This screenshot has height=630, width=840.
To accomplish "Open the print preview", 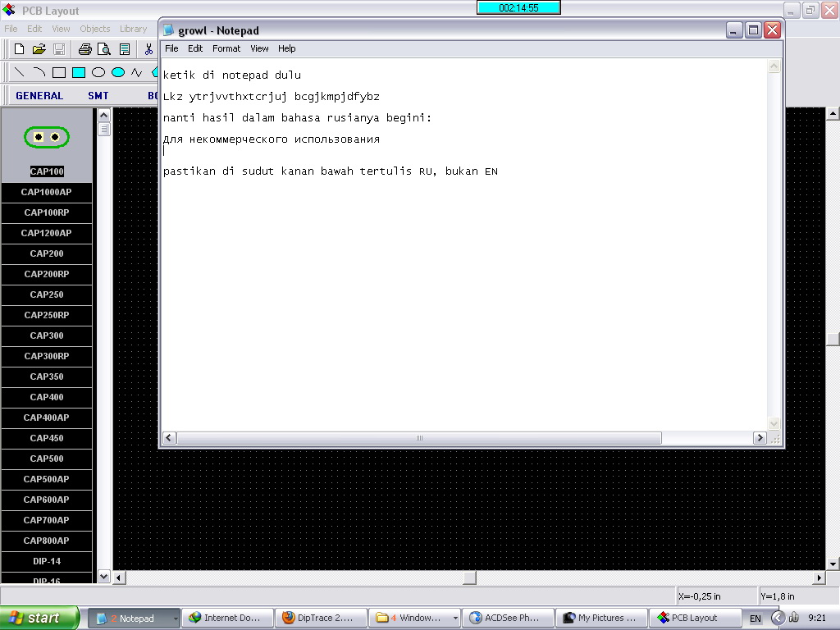I will coord(103,49).
